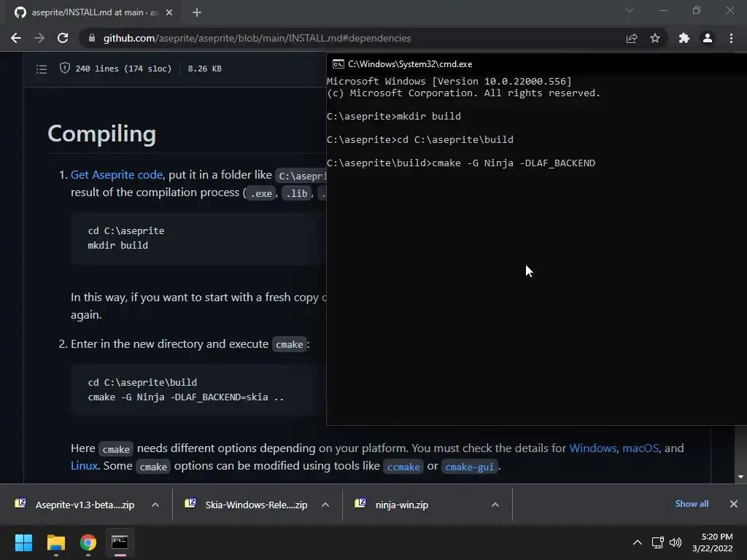
Task: Open the Chrome profile avatar menu
Action: [708, 38]
